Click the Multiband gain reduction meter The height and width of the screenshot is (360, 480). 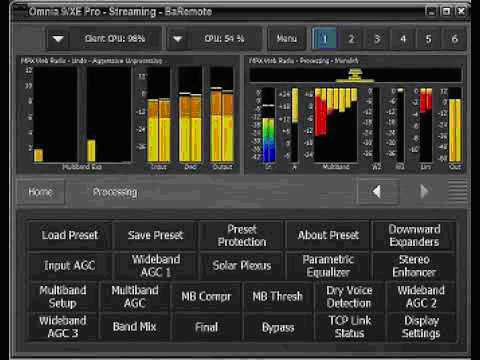[x=336, y=125]
